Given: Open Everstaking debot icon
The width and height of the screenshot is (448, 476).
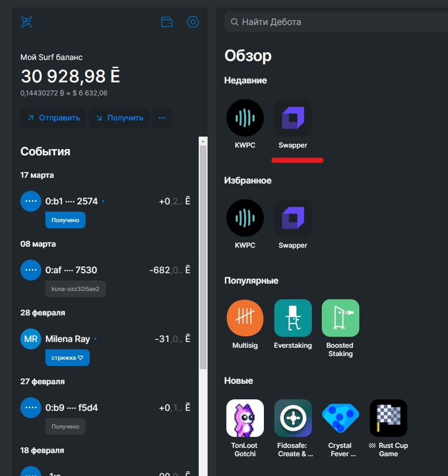Looking at the screenshot, I should (293, 318).
